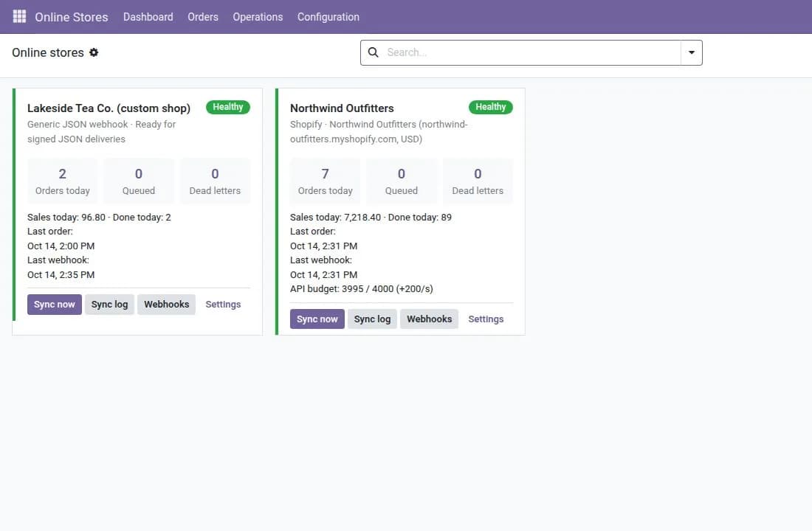Open Webhooks for Northwind Outfitters
Screen dimensions: 812x531
point(430,319)
